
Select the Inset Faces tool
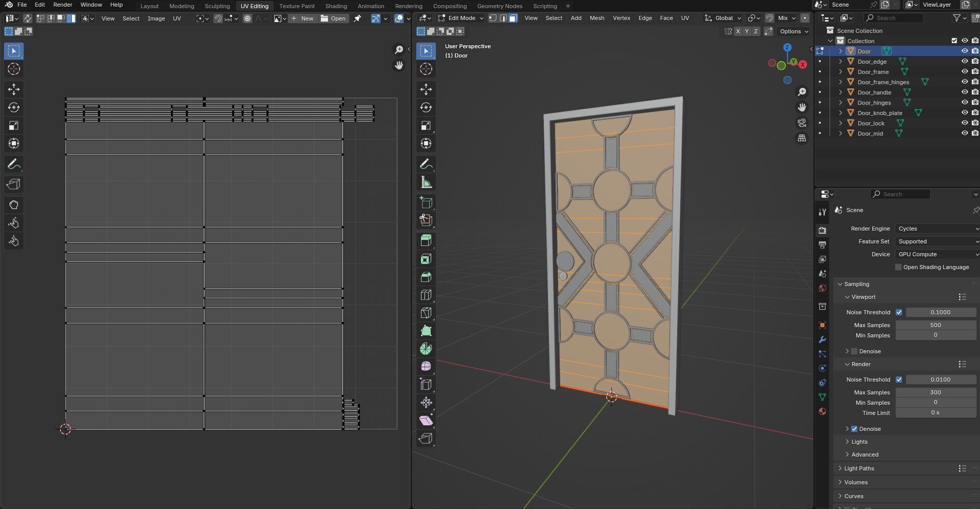click(x=426, y=259)
